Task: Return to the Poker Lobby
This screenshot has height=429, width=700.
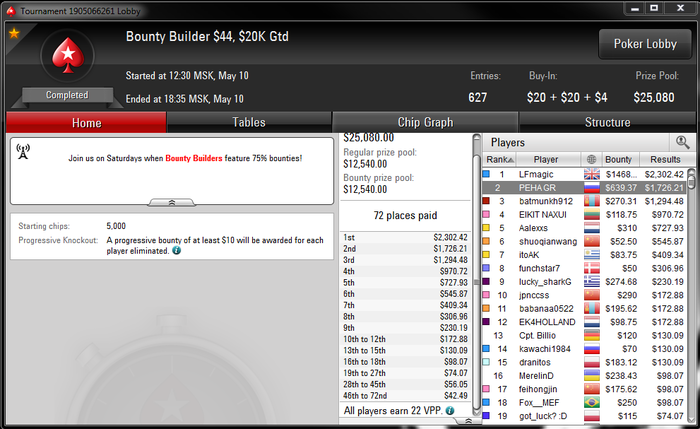Action: [x=645, y=44]
